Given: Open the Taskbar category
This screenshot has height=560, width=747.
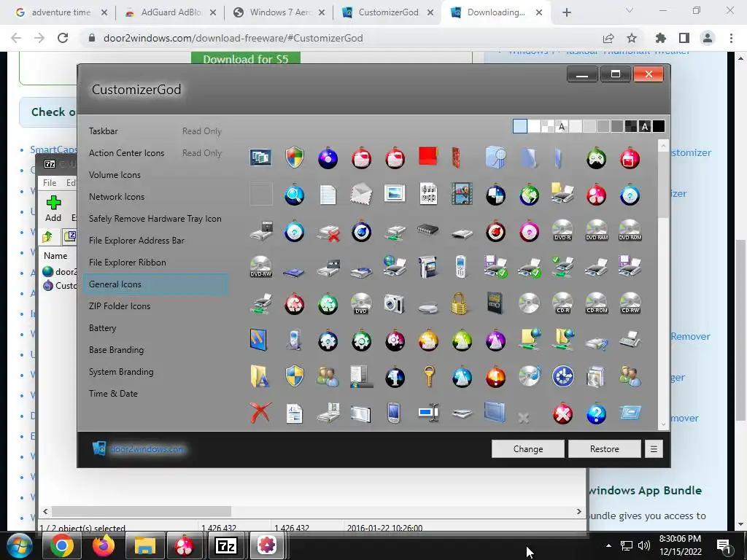Looking at the screenshot, I should click(103, 131).
